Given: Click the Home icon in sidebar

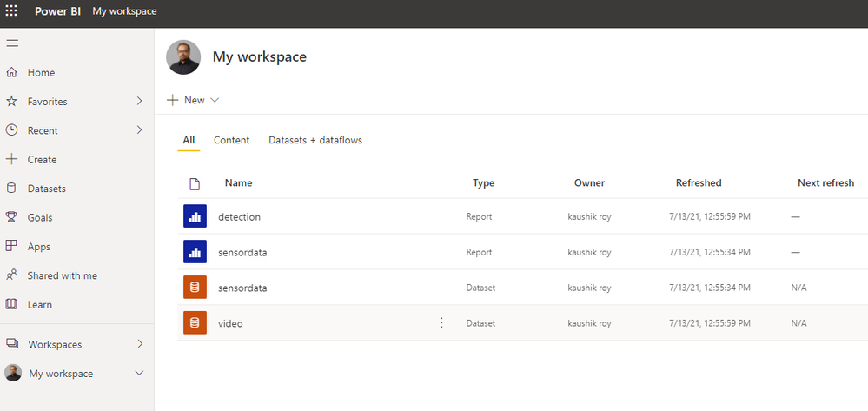Looking at the screenshot, I should tap(12, 73).
